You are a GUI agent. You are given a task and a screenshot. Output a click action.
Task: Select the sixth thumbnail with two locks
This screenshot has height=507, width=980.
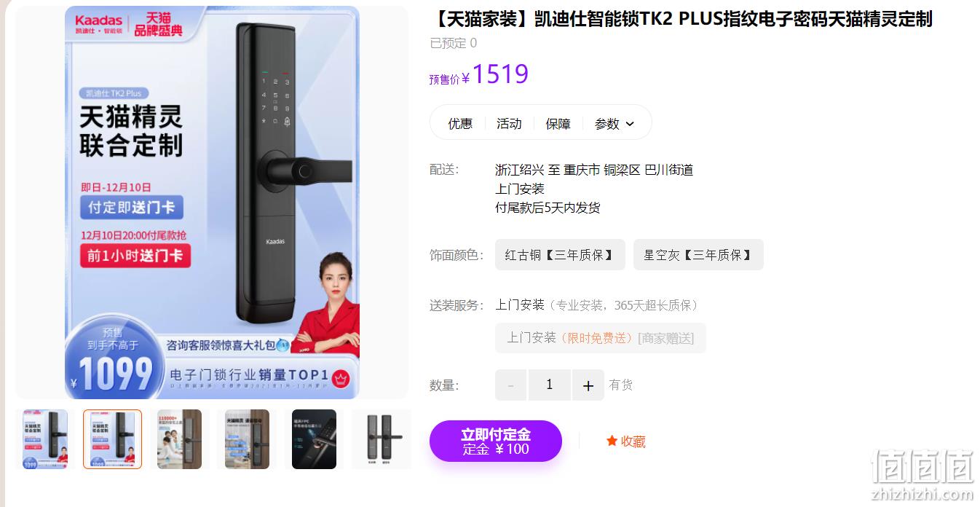click(x=382, y=439)
